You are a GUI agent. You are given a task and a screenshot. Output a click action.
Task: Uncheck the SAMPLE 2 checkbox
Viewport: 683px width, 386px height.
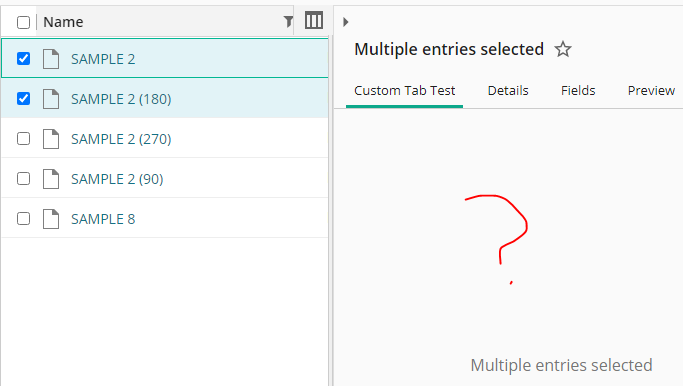(24, 58)
